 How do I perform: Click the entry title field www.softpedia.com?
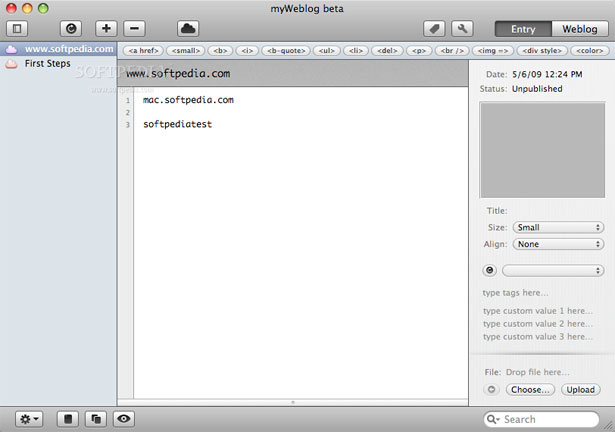[293, 74]
